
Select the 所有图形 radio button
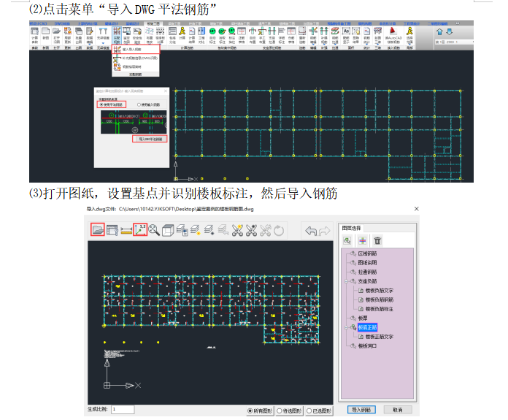260,411
